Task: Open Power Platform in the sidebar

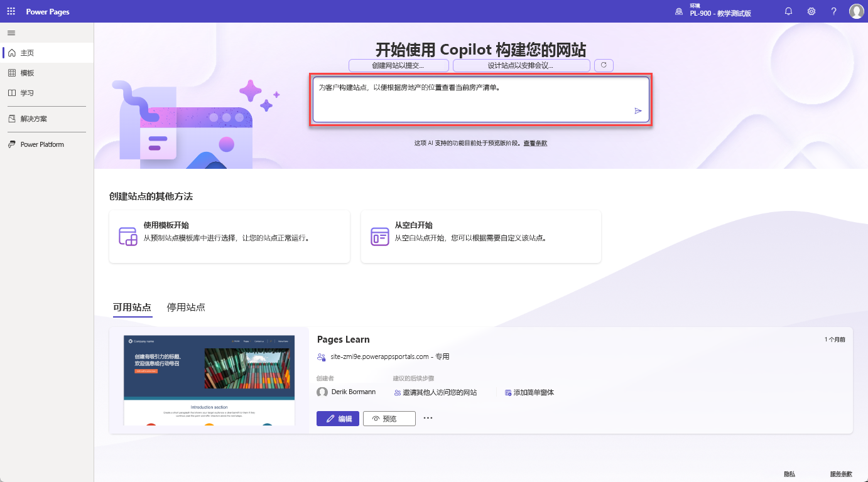Action: click(x=47, y=144)
